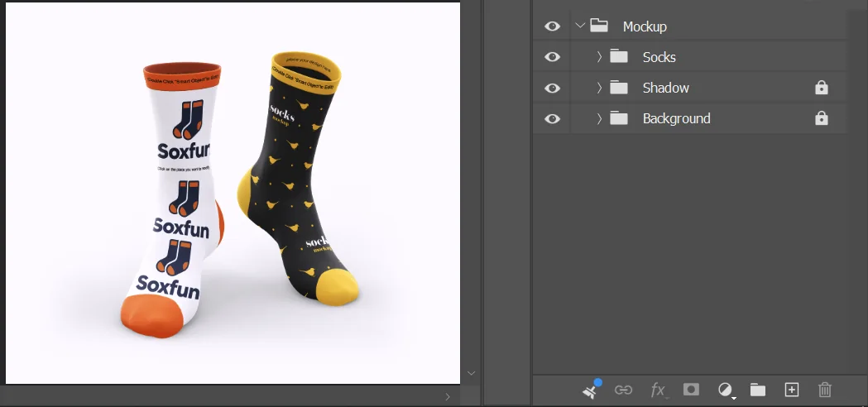Unlock the Background group lock icon
Viewport: 868px width, 407px height.
click(822, 118)
